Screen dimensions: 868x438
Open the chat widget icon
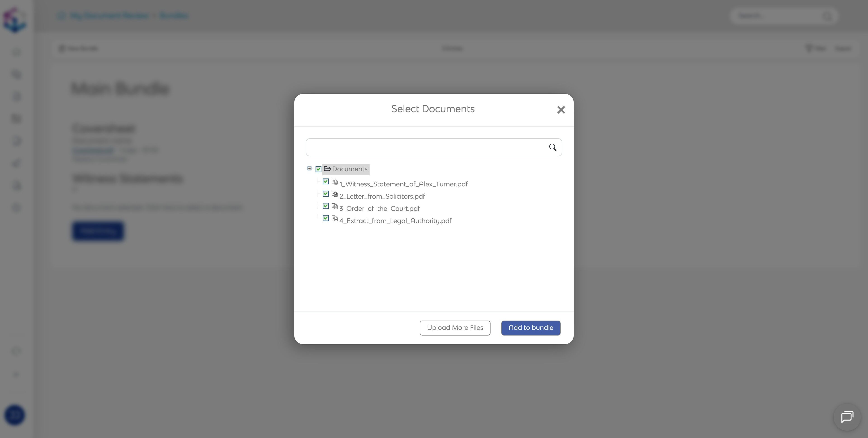point(847,417)
